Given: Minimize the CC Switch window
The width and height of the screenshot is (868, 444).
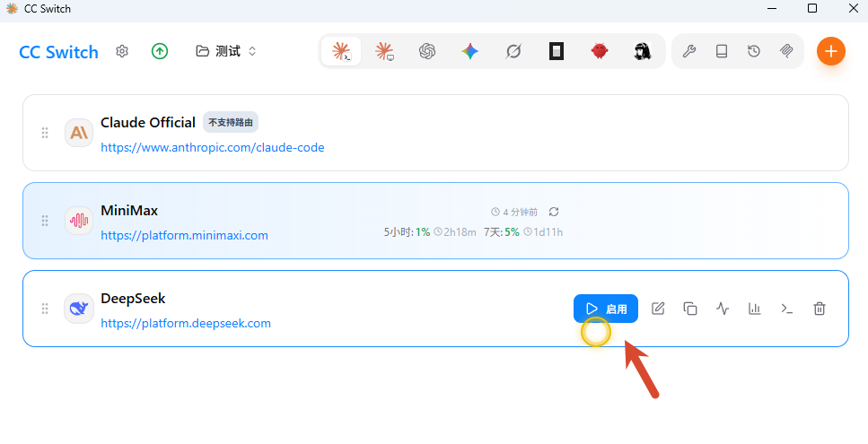Looking at the screenshot, I should point(772,8).
